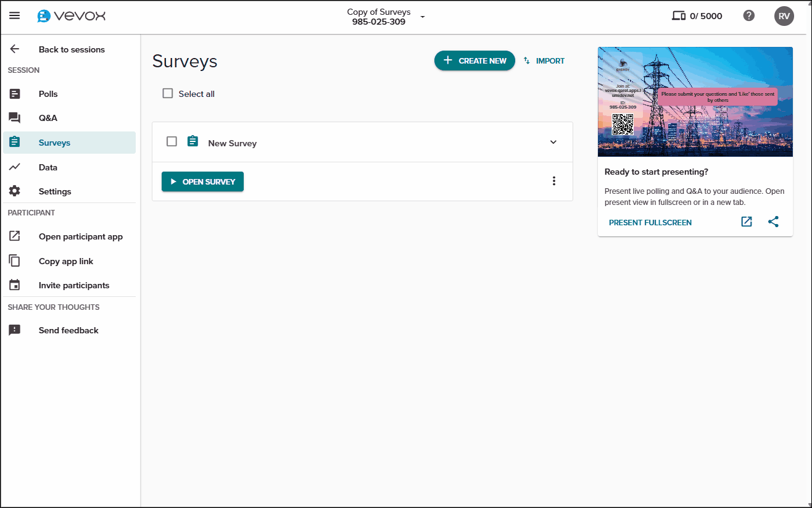Click the CREATE NEW button

click(x=474, y=60)
